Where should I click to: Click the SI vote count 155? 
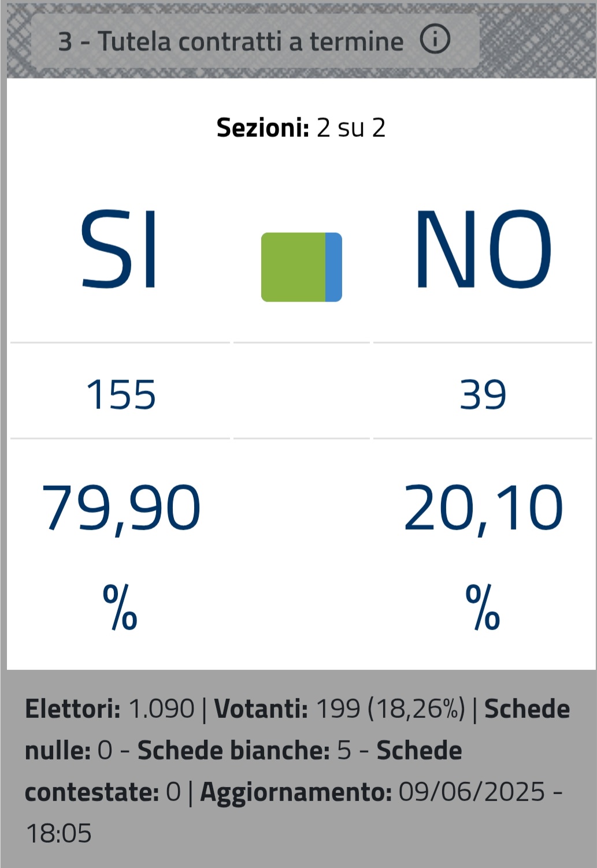pyautogui.click(x=121, y=395)
